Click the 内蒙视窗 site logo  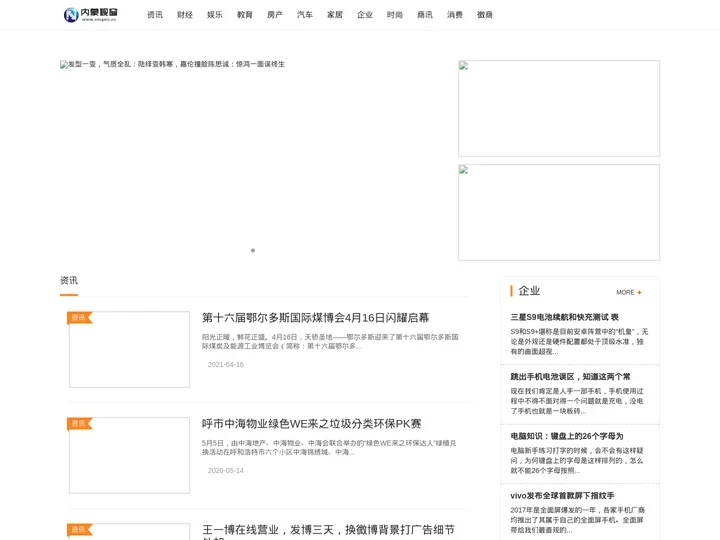tap(90, 15)
